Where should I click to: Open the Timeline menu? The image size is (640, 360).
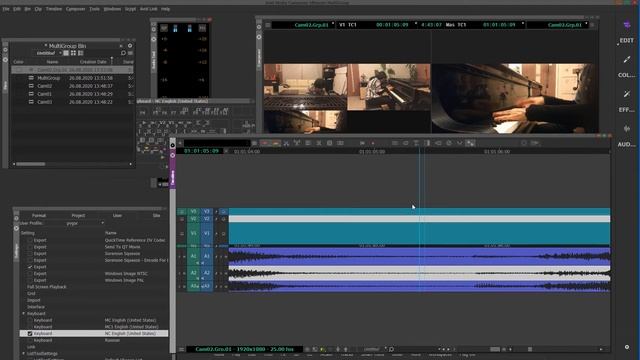54,9
